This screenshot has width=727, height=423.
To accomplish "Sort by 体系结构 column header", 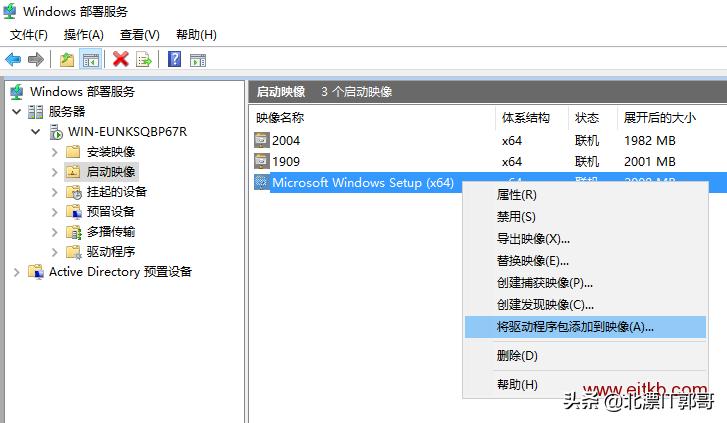I will (532, 118).
